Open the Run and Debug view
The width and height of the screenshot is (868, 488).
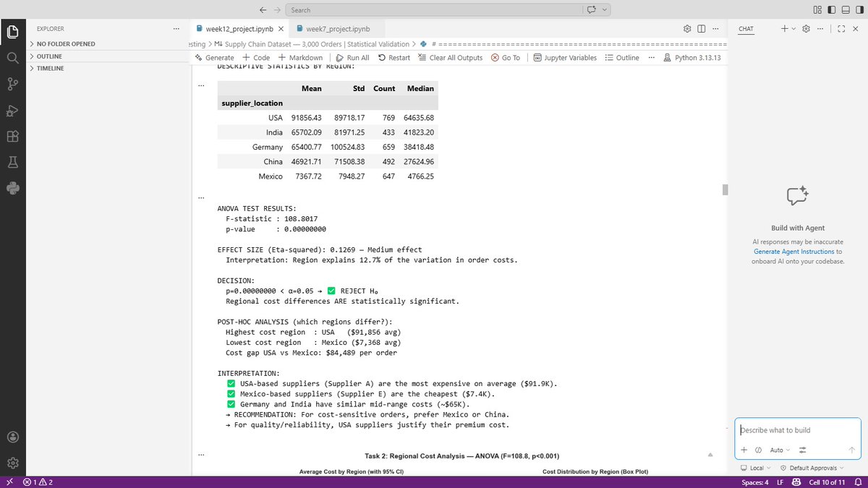(x=12, y=110)
